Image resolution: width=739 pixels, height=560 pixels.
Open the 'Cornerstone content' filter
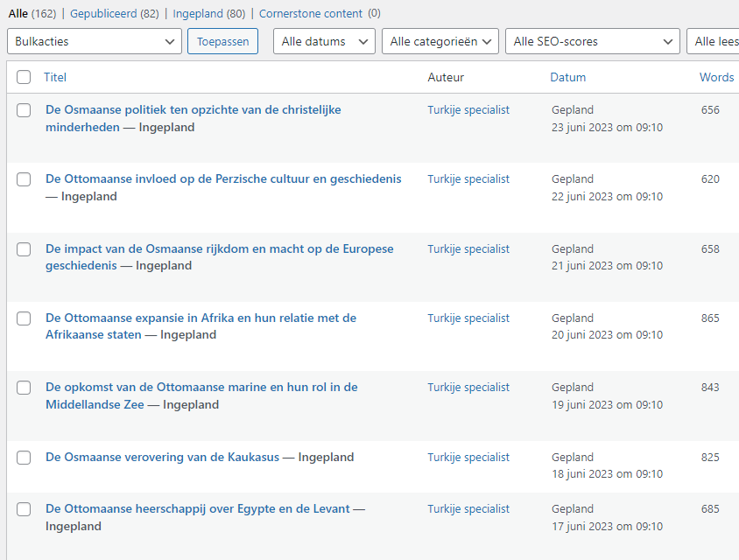[x=311, y=14]
